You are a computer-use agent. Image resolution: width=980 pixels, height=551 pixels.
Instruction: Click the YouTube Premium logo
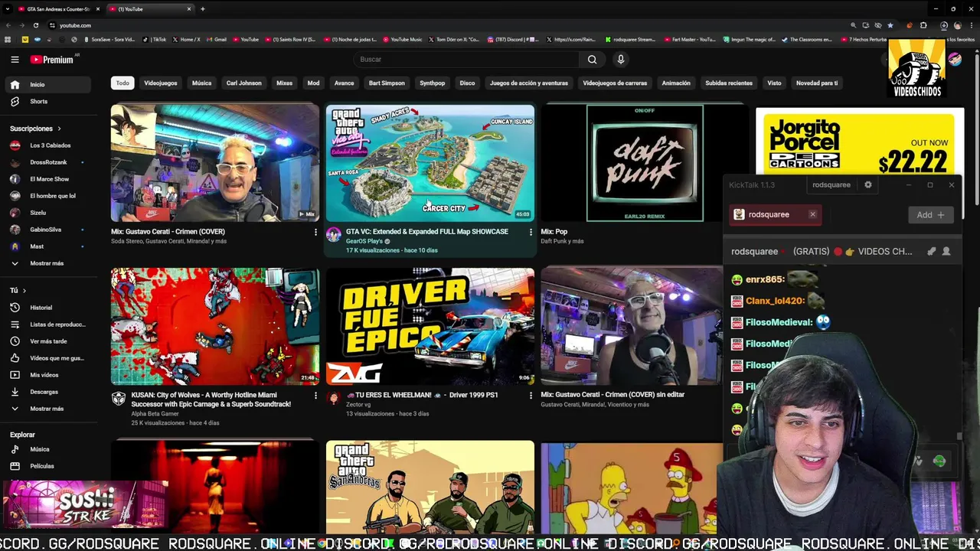click(x=52, y=59)
